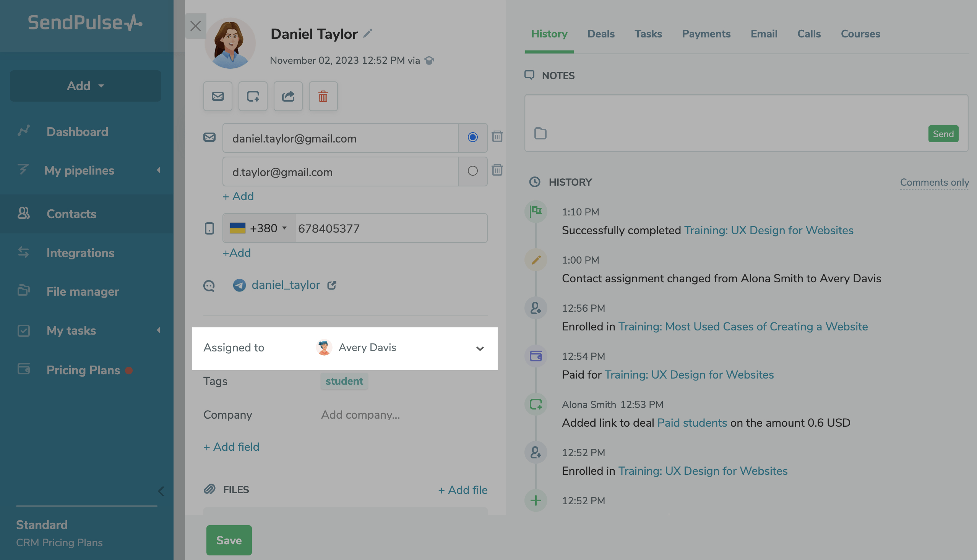The height and width of the screenshot is (560, 977).
Task: Open the Paid students deal link
Action: pyautogui.click(x=692, y=423)
